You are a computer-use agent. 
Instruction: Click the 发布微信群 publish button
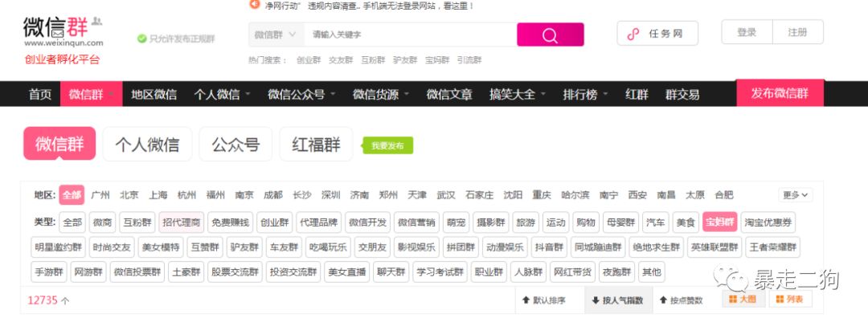point(780,93)
